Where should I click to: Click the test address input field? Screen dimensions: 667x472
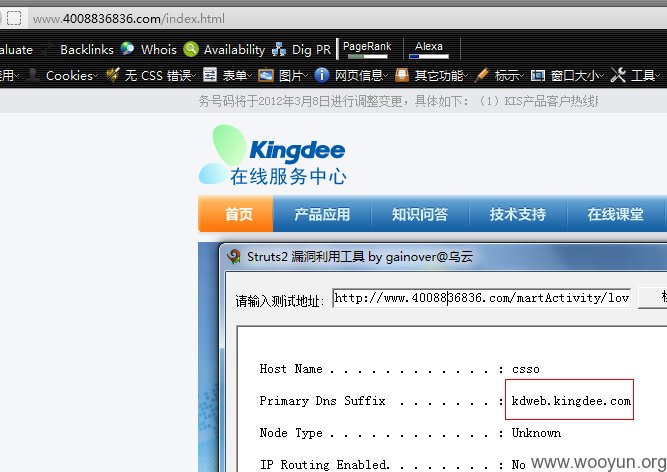pos(481,298)
